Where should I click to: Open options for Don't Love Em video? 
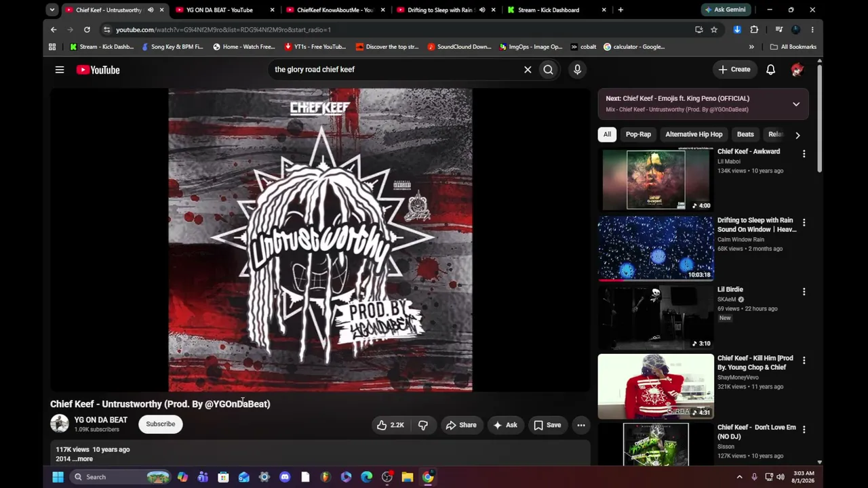tap(804, 430)
